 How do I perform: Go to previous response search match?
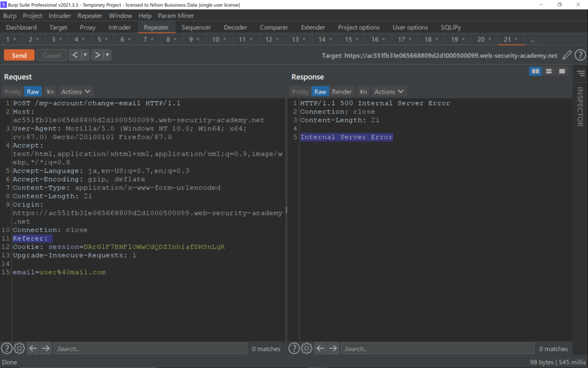[x=320, y=348]
